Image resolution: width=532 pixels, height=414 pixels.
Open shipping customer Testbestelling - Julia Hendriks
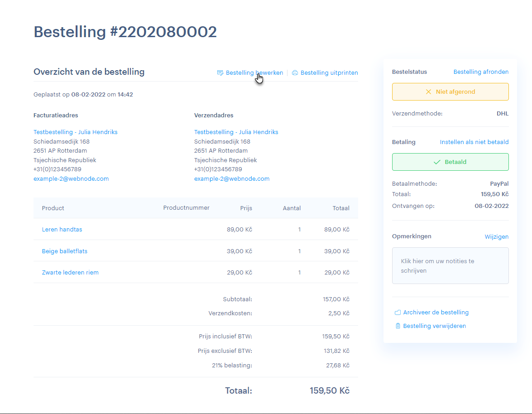pos(236,132)
